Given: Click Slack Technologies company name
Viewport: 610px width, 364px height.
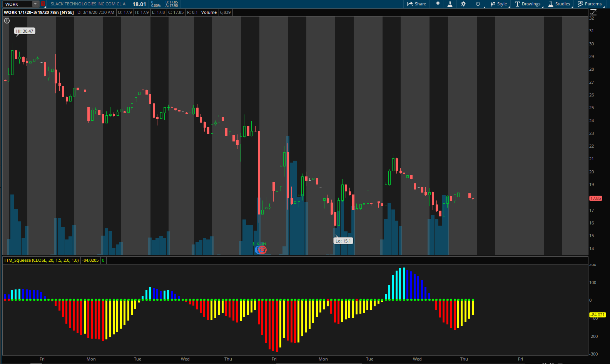Looking at the screenshot, I should tap(88, 4).
